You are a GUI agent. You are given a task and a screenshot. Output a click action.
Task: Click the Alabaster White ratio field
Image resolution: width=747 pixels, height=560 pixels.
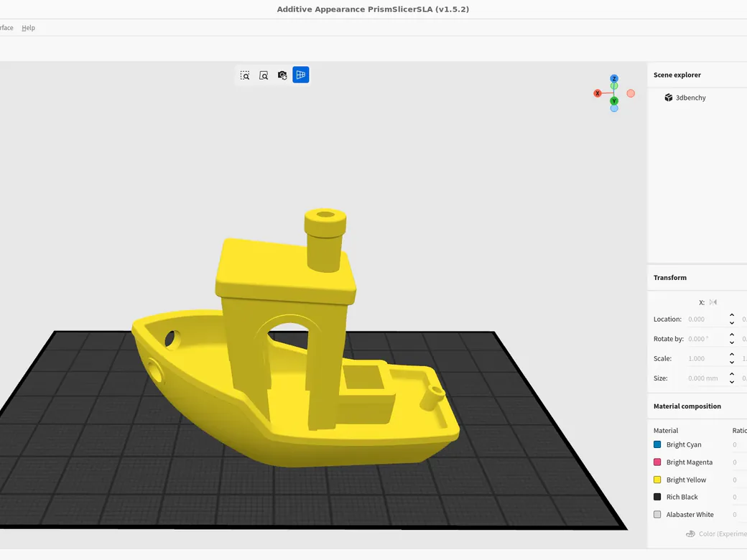pyautogui.click(x=738, y=514)
